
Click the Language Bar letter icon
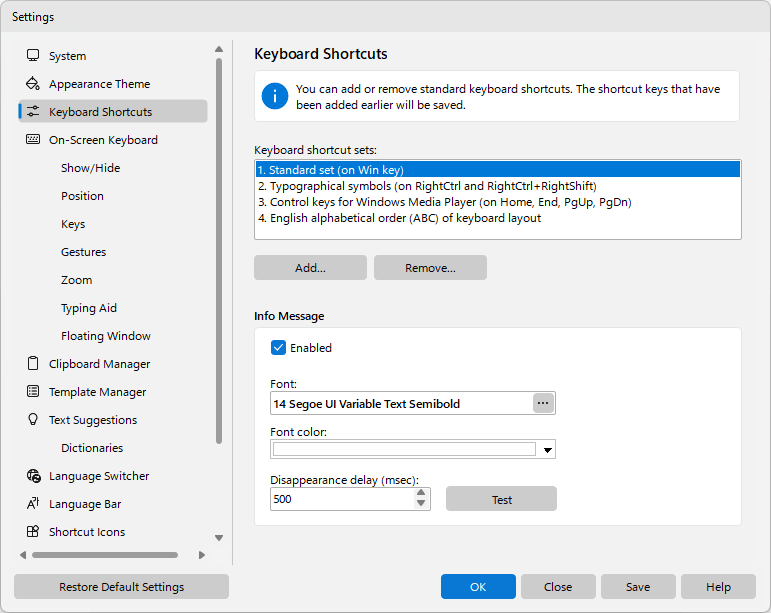coord(33,504)
